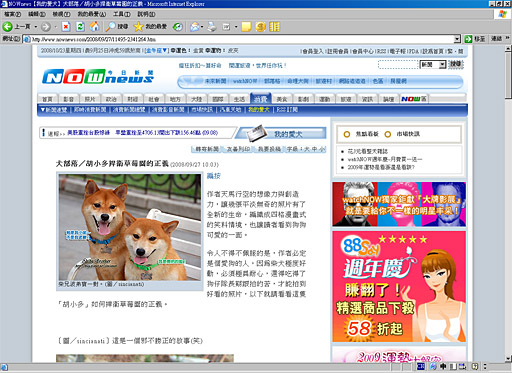512x373 pixels.
Task: Click the green Go arrow button
Action: [x=468, y=39]
